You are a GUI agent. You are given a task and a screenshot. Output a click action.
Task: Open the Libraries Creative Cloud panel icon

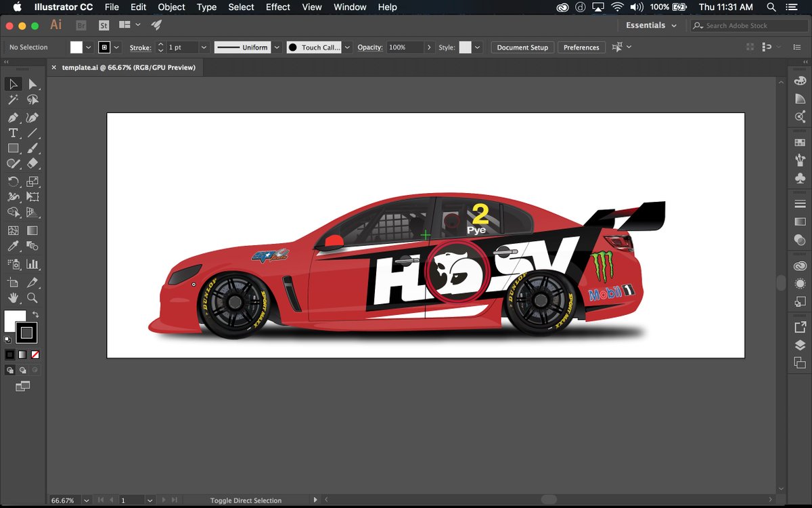click(800, 266)
